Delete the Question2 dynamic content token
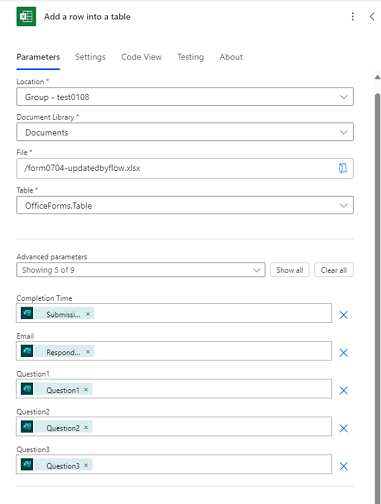The height and width of the screenshot is (504, 381). [x=86, y=427]
